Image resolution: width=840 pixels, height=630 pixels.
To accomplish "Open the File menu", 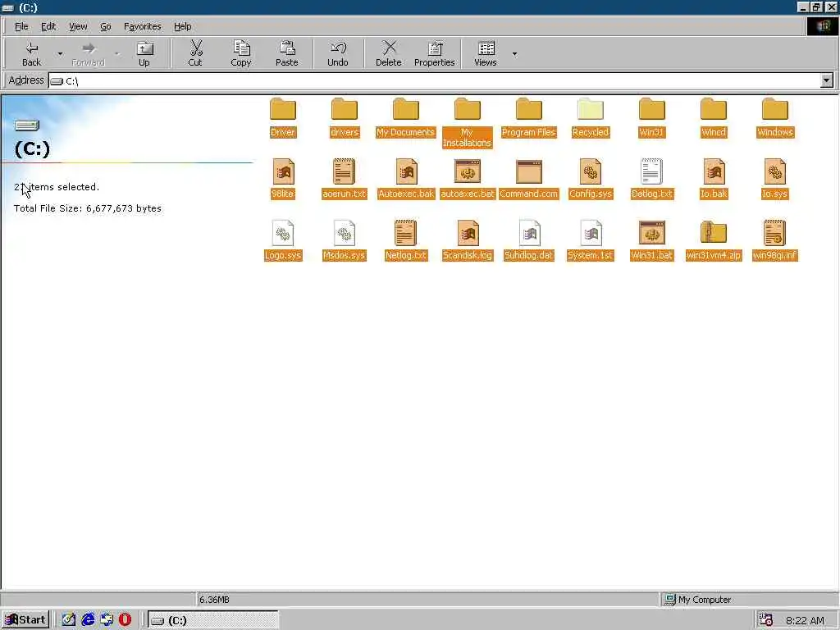I will 21,26.
